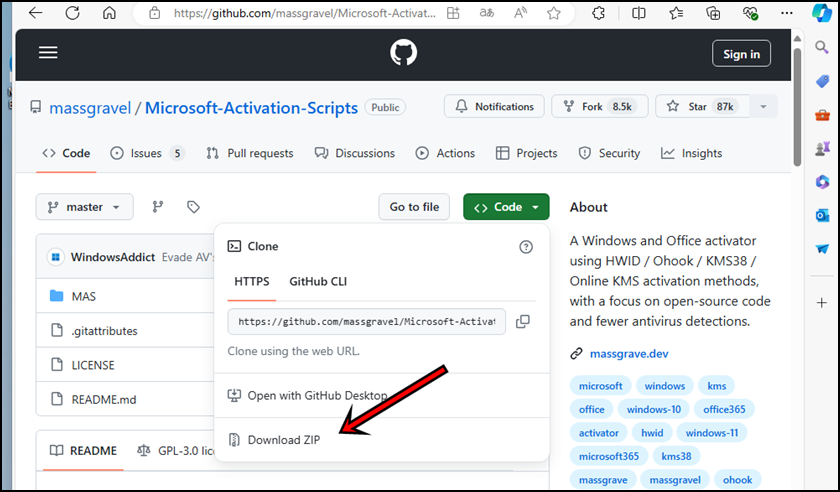View branches via the branch icon
Screen dimensions: 840x492
point(158,207)
